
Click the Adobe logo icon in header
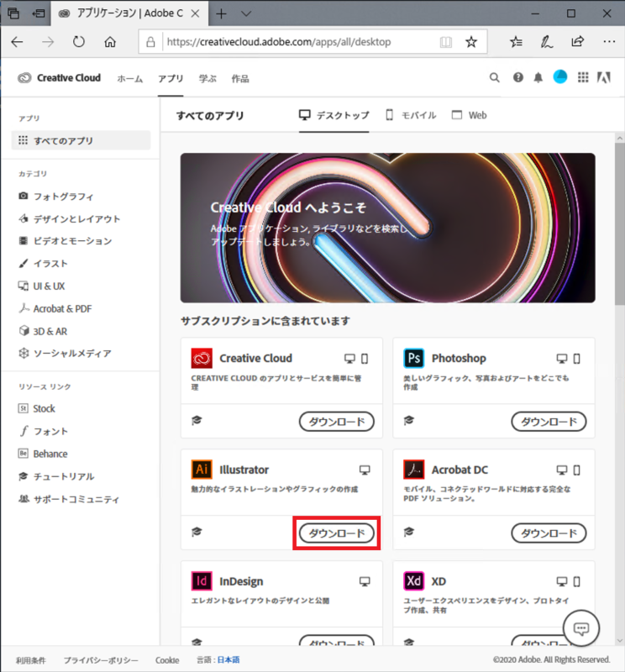[x=602, y=78]
